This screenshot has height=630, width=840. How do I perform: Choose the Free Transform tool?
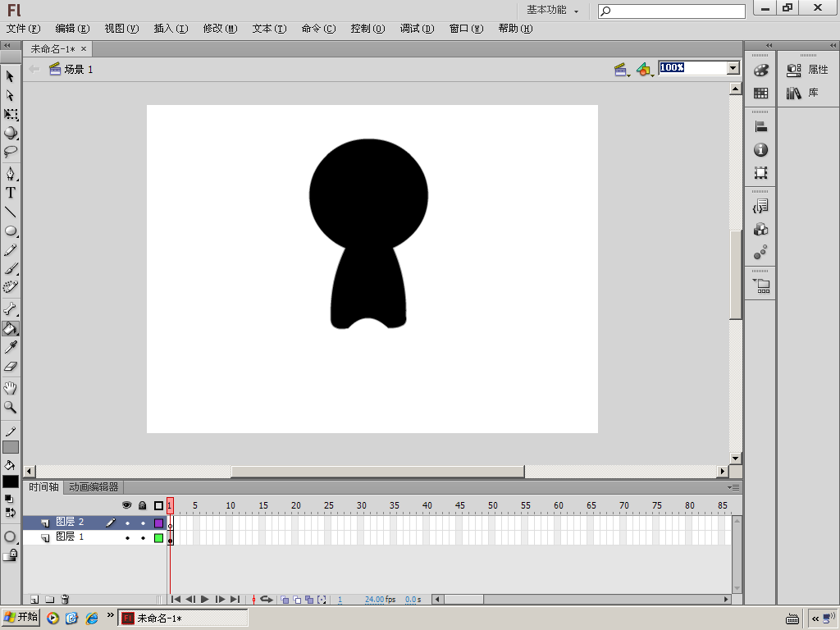[x=11, y=114]
